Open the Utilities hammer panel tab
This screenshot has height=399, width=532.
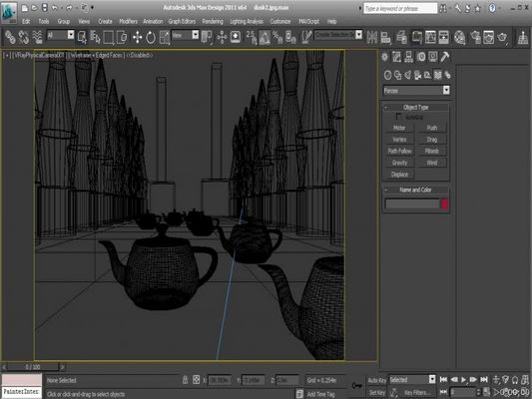[x=445, y=57]
